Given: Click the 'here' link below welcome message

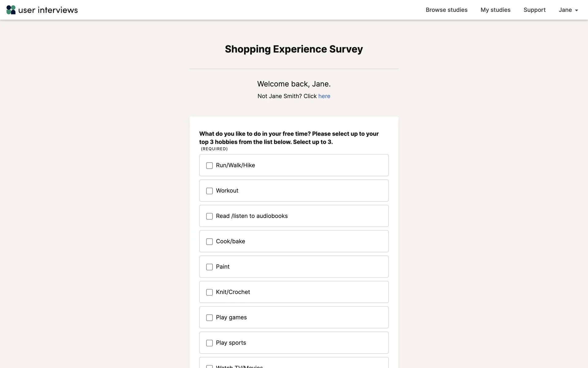Looking at the screenshot, I should pos(324,96).
